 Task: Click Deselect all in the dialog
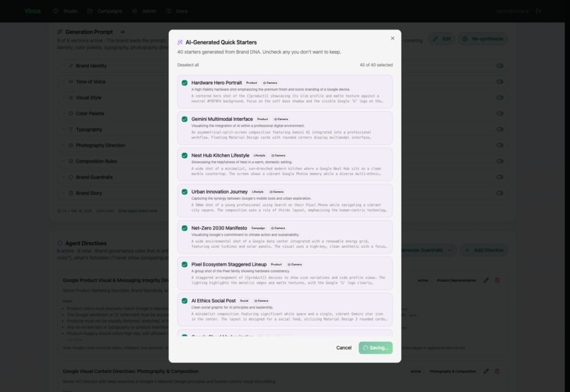point(188,65)
